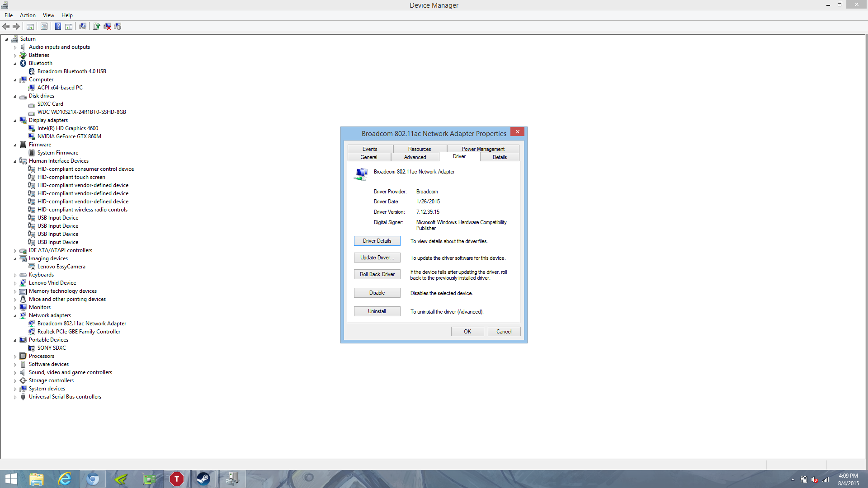The width and height of the screenshot is (868, 488).
Task: Click the Roll Back Driver button
Action: coord(377,274)
